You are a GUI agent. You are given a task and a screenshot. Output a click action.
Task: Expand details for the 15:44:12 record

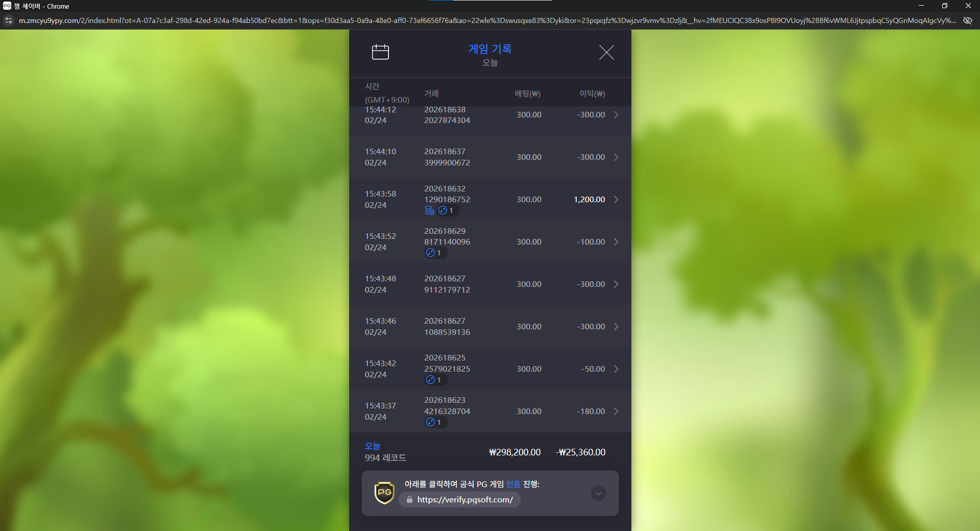616,115
